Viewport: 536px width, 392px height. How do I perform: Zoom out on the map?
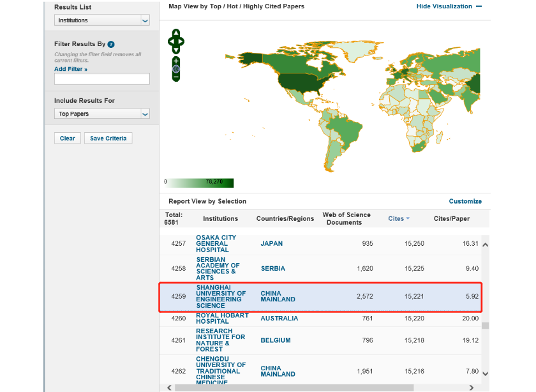click(176, 77)
